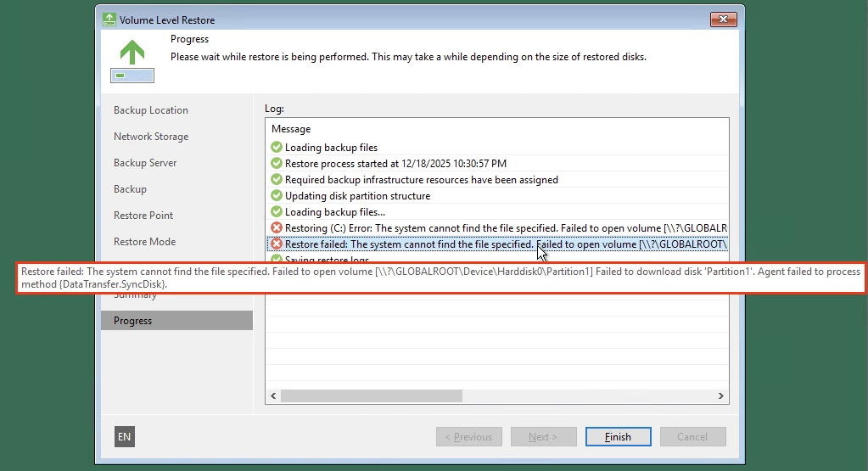Click the 'Please wait while restore' description text
This screenshot has height=471, width=868.
click(408, 57)
